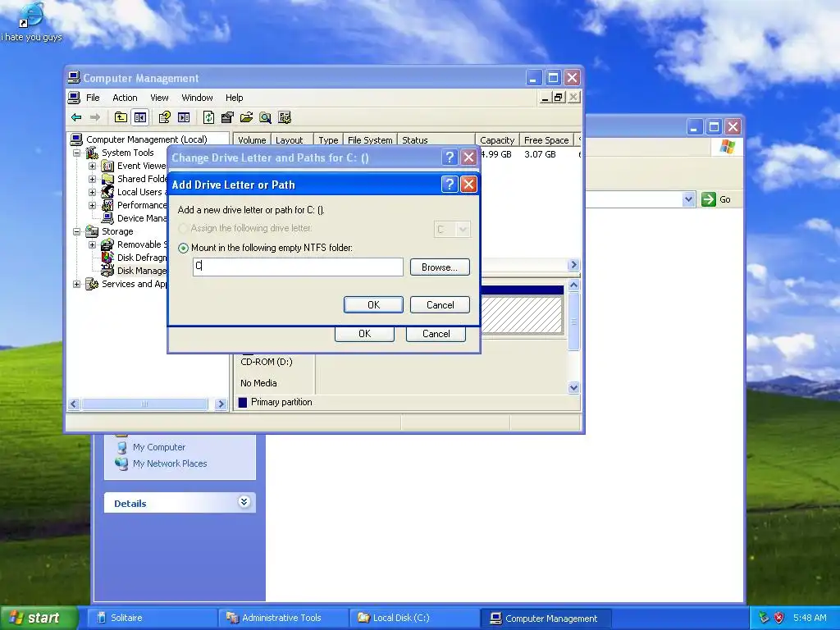Viewport: 840px width, 630px height.
Task: Click Cancel in Change Drive Letter and Paths dialog
Action: point(436,334)
